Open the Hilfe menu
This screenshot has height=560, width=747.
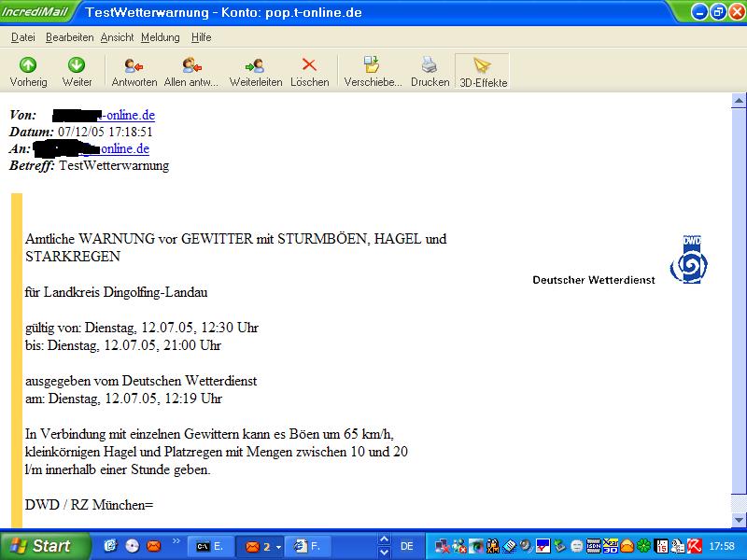(201, 37)
